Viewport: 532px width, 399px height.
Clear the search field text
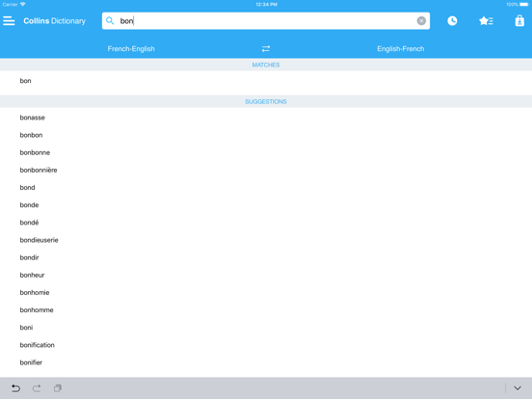[x=421, y=21]
